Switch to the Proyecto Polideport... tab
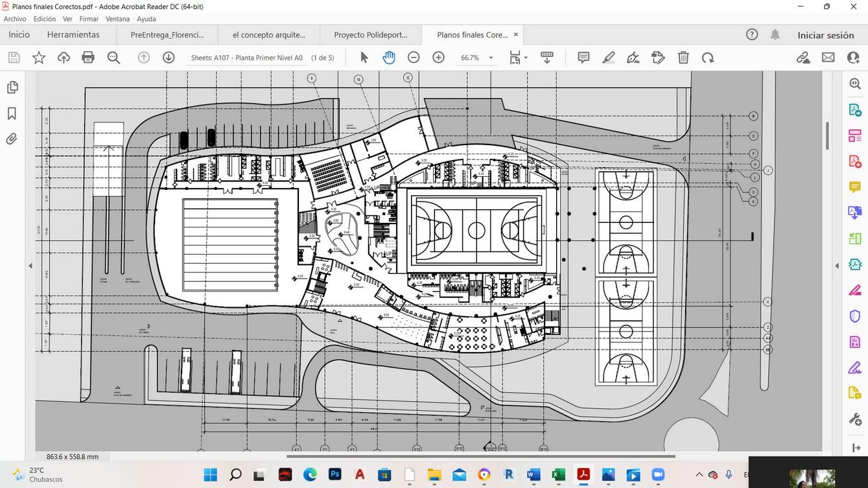 tap(370, 35)
